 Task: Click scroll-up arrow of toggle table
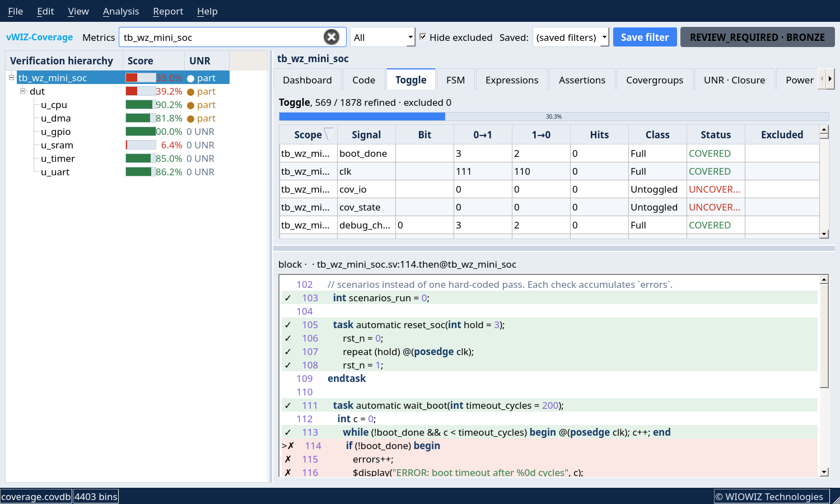(x=824, y=129)
